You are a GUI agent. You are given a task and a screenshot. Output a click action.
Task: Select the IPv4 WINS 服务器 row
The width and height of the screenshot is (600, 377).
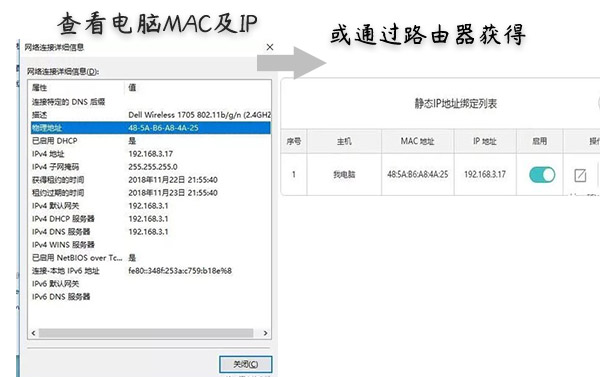click(x=150, y=245)
